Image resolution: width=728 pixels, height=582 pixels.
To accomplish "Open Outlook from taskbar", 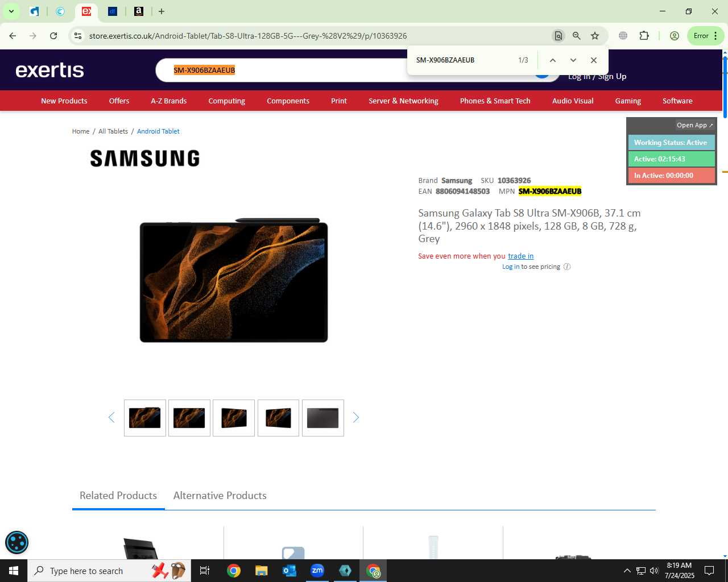I will click(289, 571).
